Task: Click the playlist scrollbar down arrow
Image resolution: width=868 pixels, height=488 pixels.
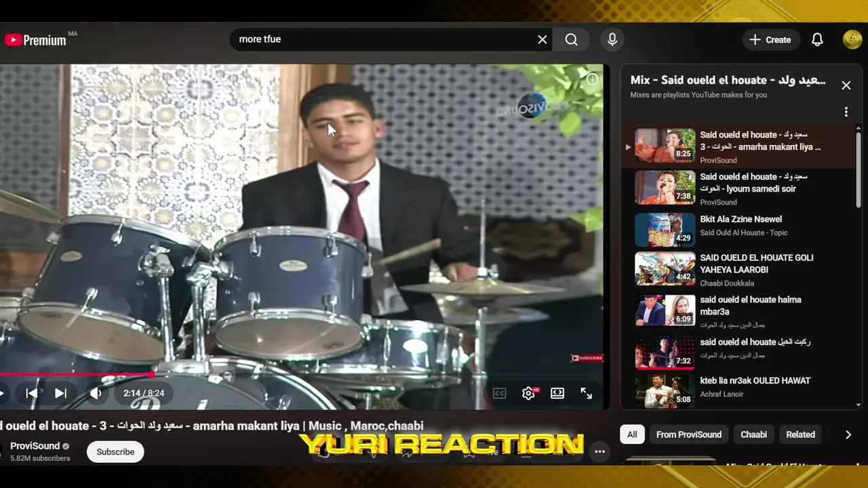Action: (x=859, y=405)
